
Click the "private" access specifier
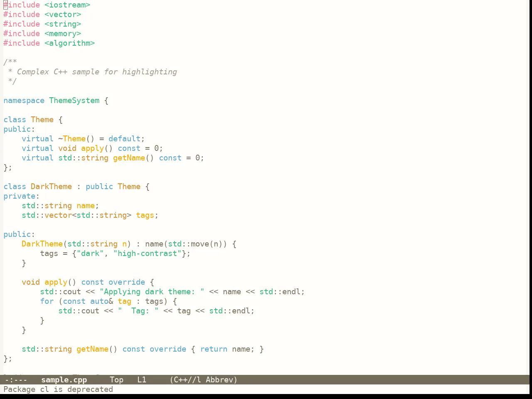point(19,196)
